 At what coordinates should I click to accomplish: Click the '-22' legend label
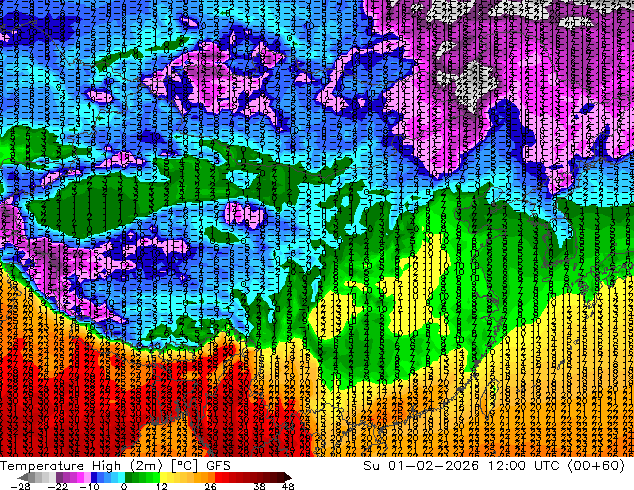(x=58, y=486)
